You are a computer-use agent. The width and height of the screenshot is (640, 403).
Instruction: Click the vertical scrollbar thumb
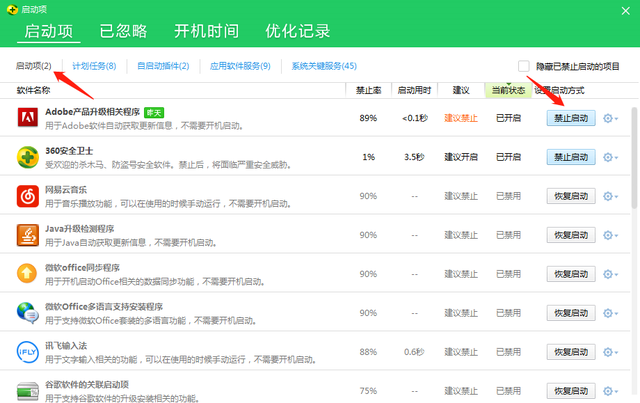tap(635, 158)
